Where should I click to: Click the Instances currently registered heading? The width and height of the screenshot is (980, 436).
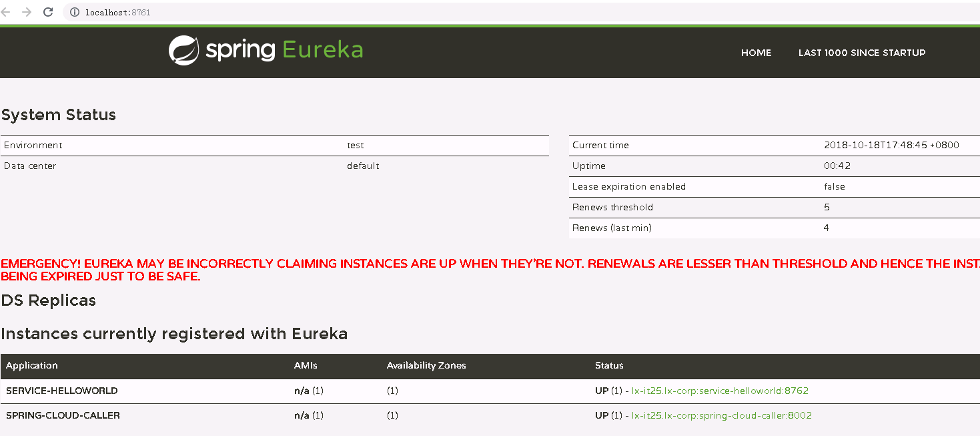click(x=174, y=334)
